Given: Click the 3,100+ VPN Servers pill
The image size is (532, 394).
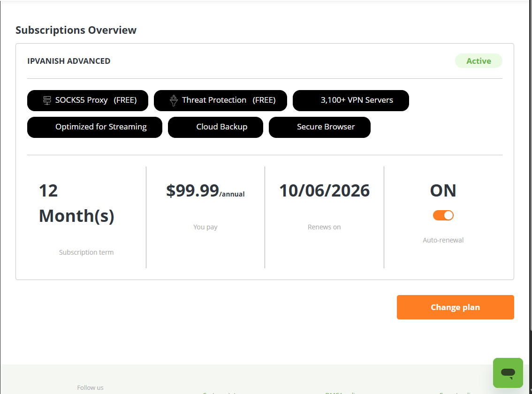Looking at the screenshot, I should 350,100.
